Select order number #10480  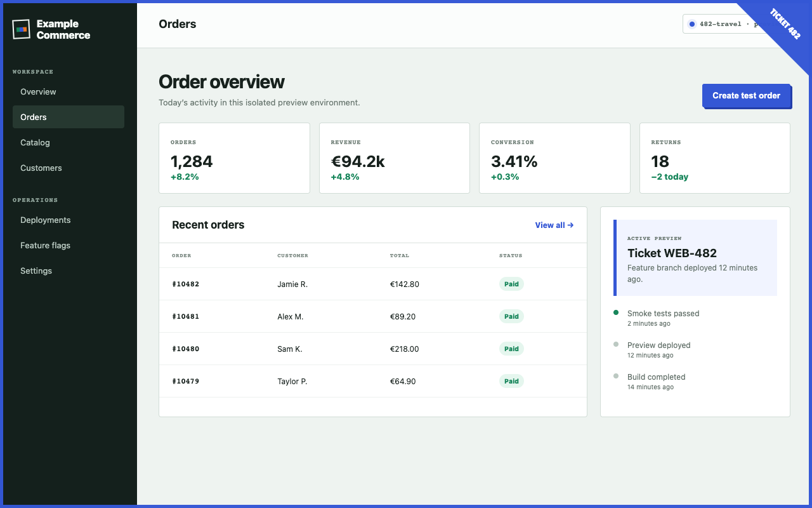185,349
